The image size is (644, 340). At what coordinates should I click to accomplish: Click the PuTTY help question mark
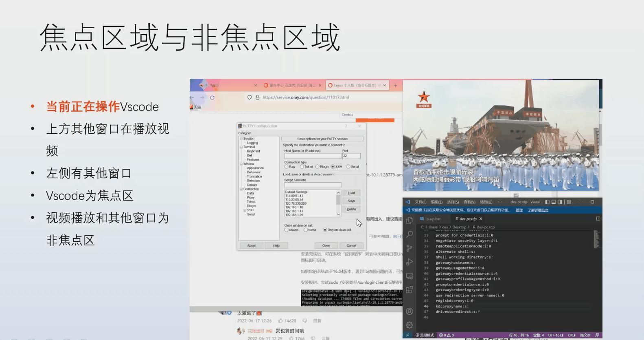pyautogui.click(x=346, y=126)
